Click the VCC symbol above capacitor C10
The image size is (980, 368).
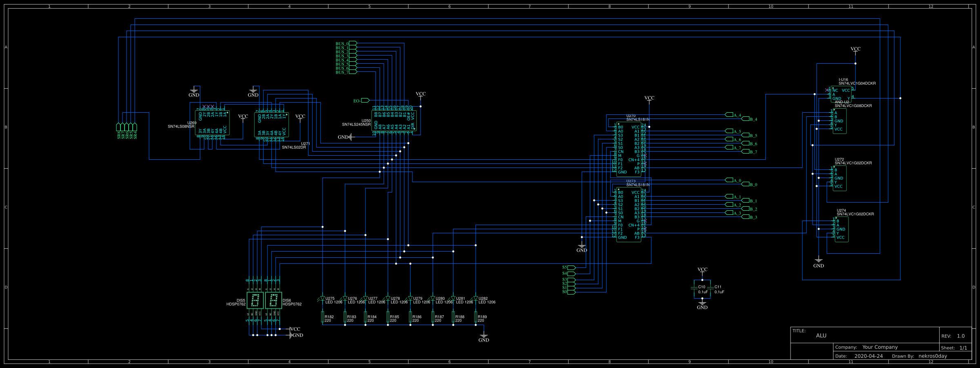703,269
